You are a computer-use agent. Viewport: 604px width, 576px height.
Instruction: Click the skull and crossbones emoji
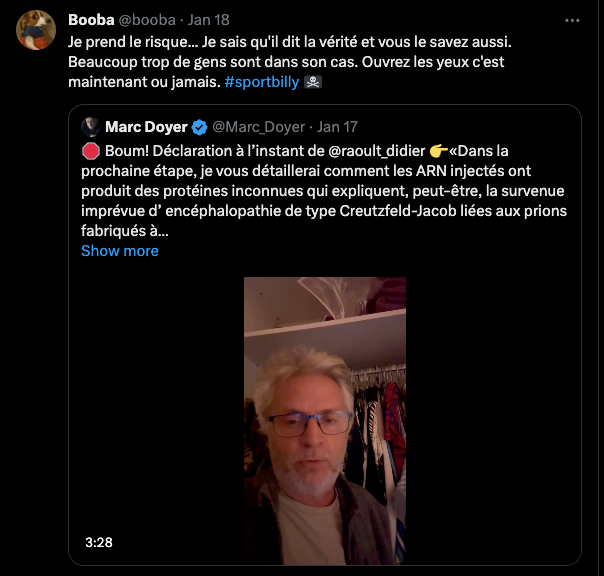click(x=313, y=82)
